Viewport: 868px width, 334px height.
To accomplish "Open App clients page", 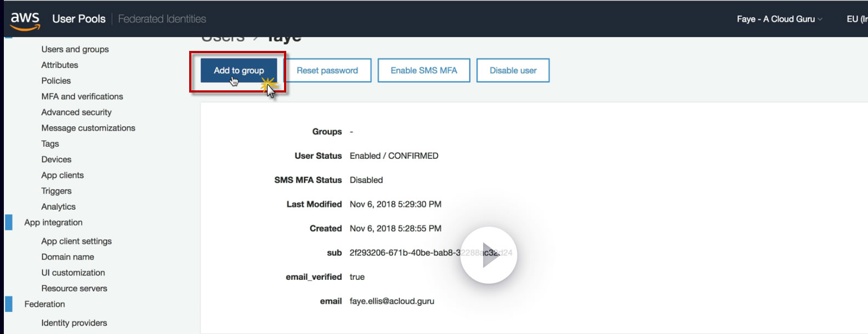I will point(63,175).
